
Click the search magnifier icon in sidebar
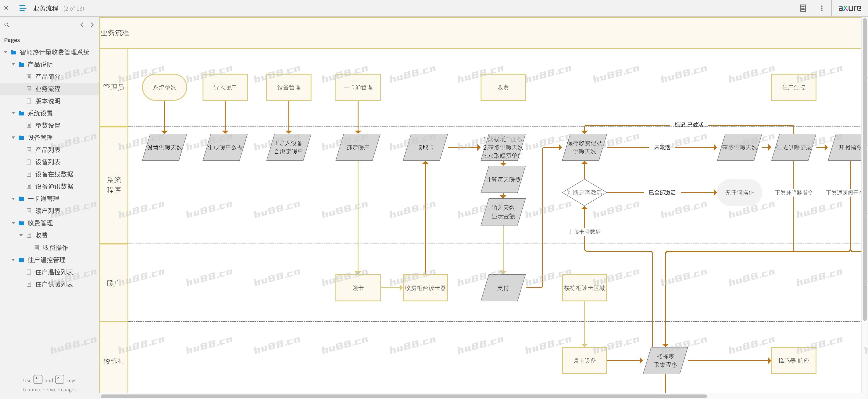click(x=7, y=25)
